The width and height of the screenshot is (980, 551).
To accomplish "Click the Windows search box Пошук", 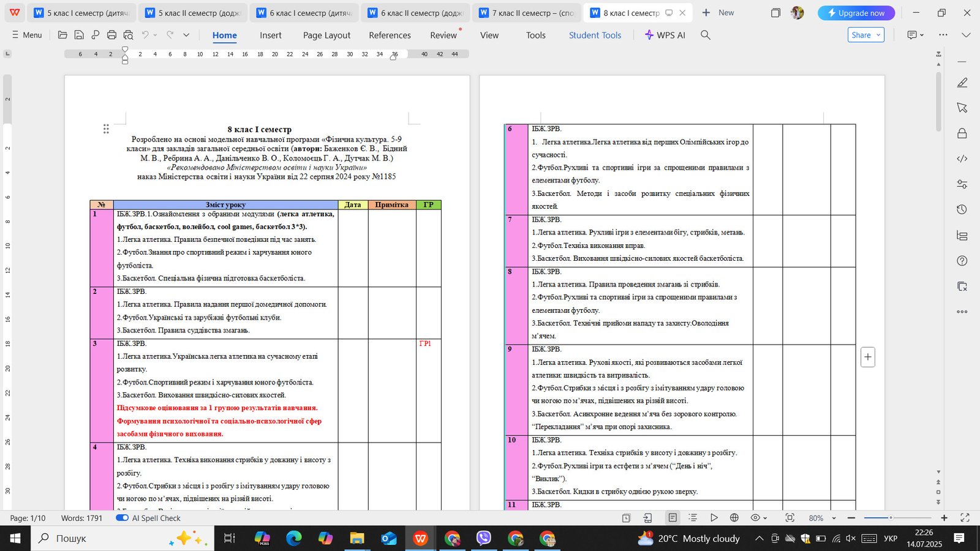I will click(122, 538).
